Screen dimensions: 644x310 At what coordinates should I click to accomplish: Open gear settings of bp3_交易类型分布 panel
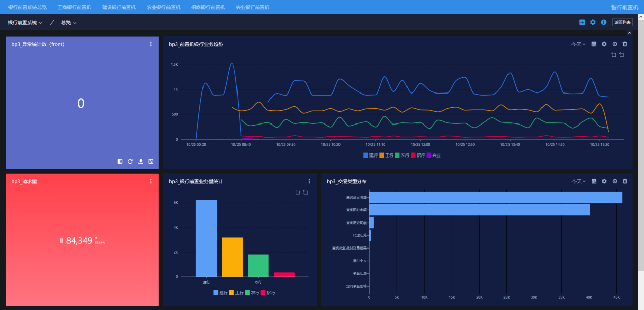coord(604,181)
